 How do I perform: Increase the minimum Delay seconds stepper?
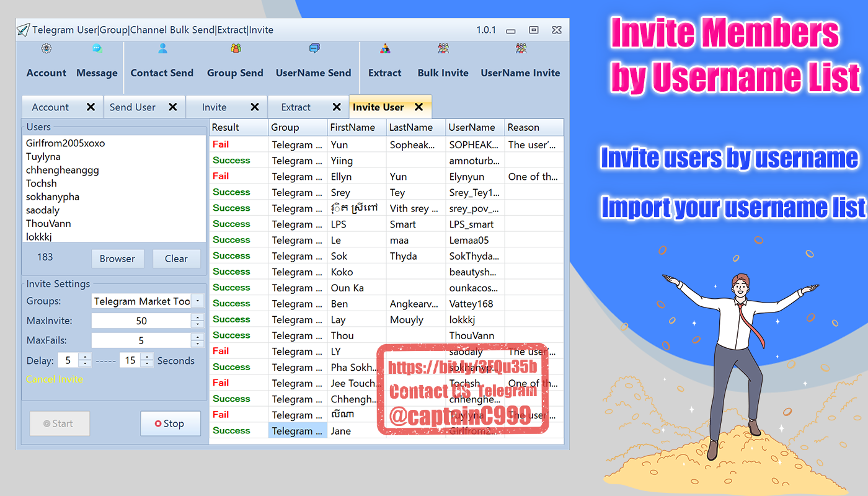pyautogui.click(x=85, y=357)
